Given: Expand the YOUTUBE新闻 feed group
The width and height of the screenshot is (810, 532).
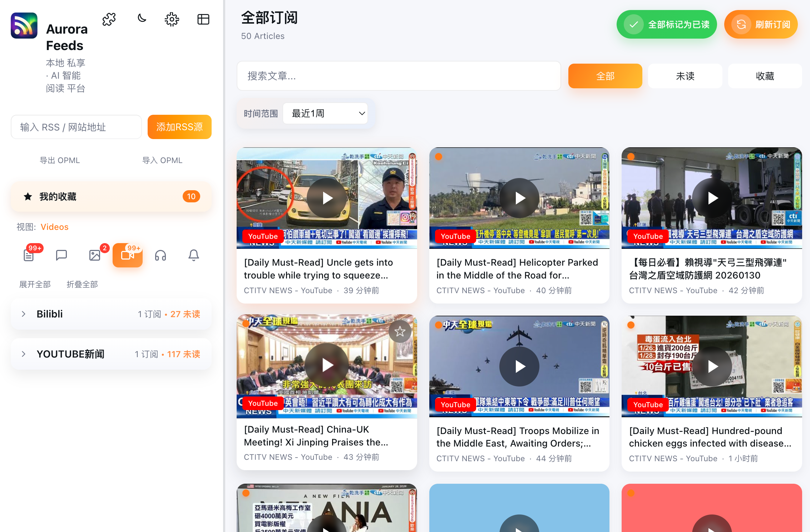Looking at the screenshot, I should [24, 354].
